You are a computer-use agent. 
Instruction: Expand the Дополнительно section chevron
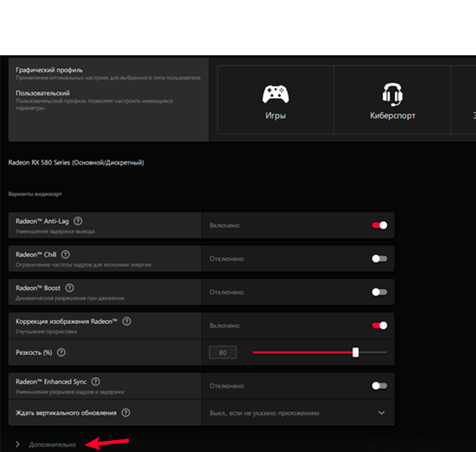[17, 444]
